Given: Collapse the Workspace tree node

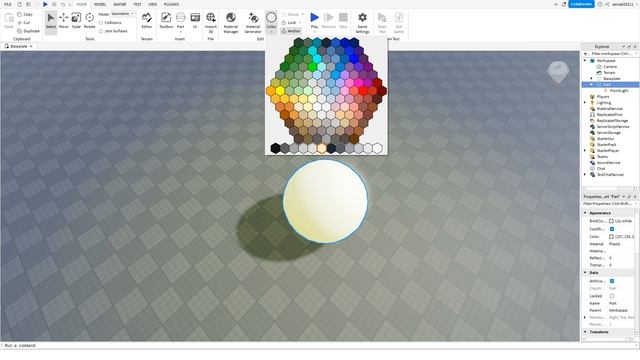Looking at the screenshot, I should tap(584, 60).
